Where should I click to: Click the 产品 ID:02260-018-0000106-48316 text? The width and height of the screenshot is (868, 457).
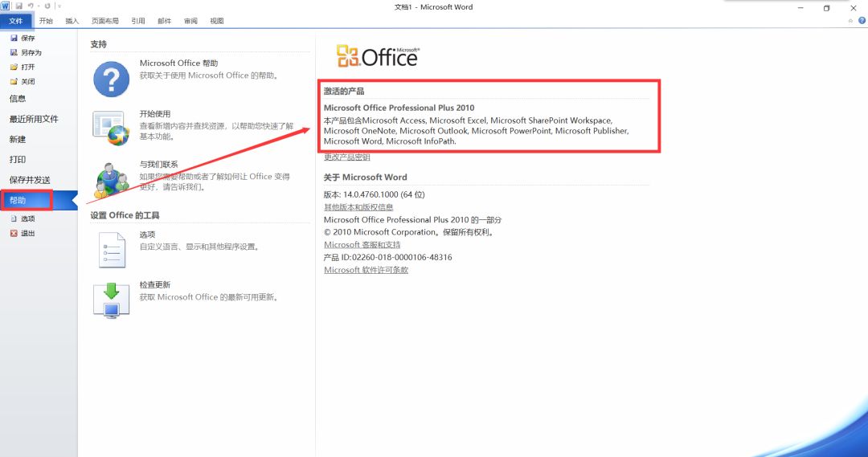[387, 257]
